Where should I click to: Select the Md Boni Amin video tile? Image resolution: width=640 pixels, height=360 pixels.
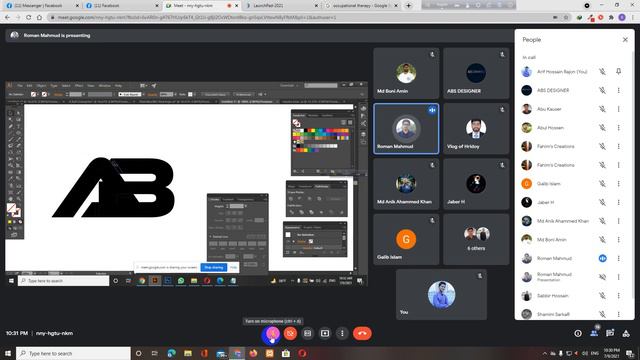coord(406,73)
